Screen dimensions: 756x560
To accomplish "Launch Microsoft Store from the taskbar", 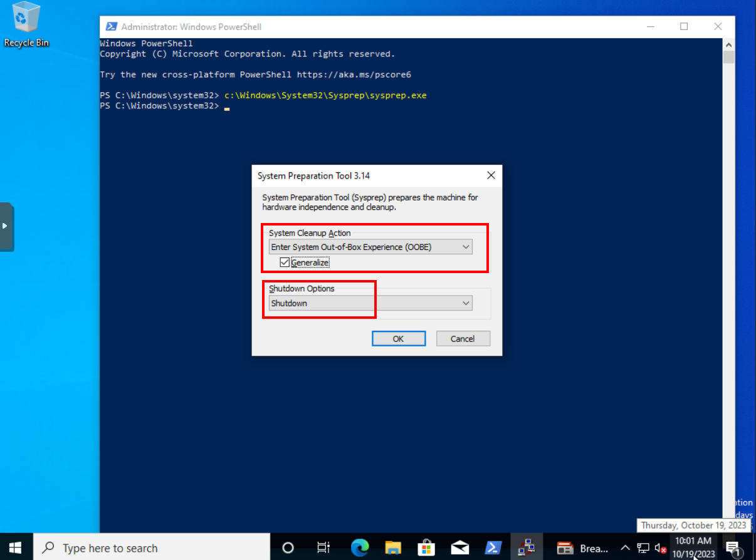I will 426,547.
